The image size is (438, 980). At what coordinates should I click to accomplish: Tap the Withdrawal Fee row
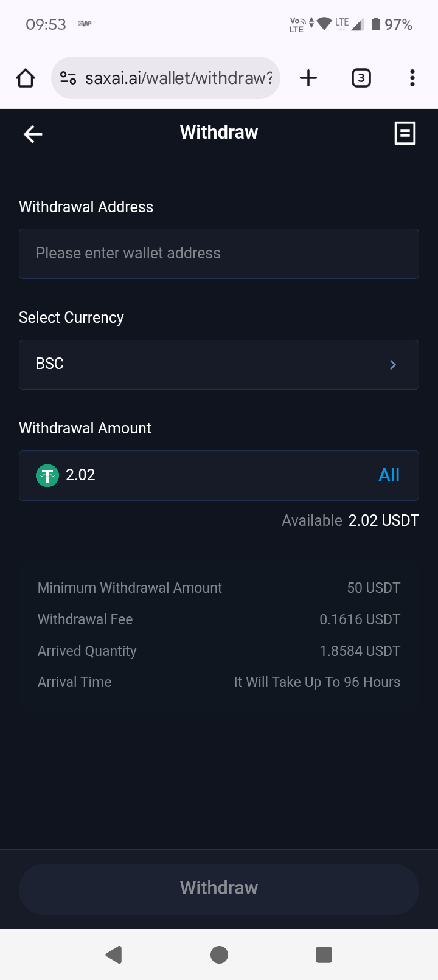click(219, 619)
